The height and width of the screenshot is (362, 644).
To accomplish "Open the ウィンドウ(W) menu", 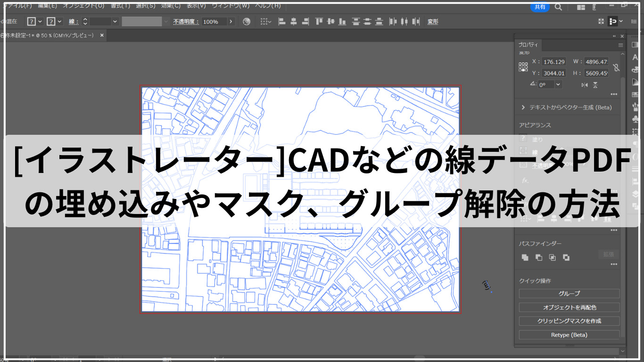I will (231, 6).
